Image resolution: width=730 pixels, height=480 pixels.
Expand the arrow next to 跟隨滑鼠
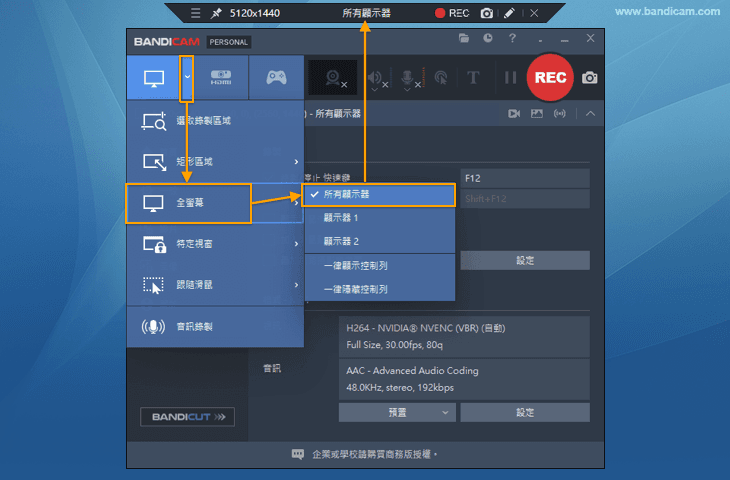coord(296,284)
